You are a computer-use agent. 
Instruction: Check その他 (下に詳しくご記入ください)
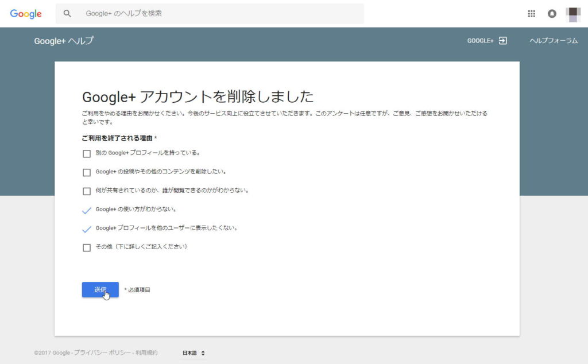pos(87,248)
